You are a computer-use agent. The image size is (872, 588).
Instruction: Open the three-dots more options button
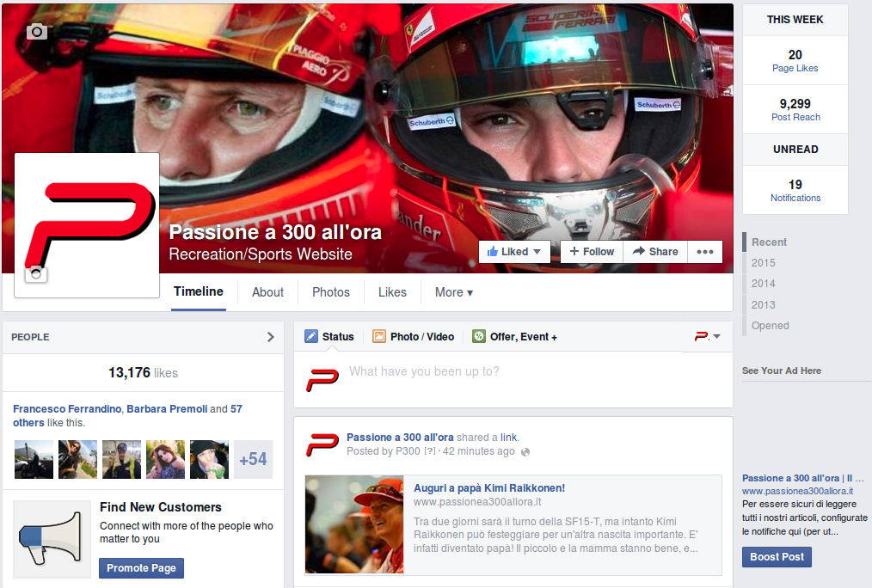704,252
